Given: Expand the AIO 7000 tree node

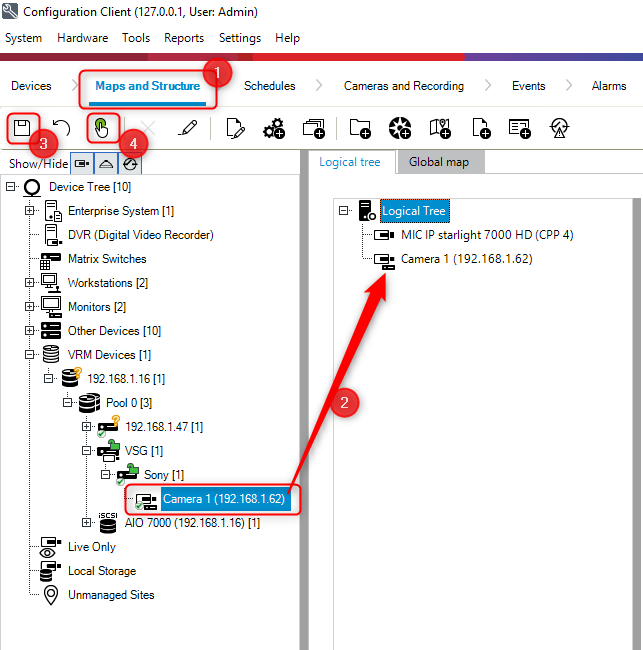Looking at the screenshot, I should pyautogui.click(x=88, y=523).
